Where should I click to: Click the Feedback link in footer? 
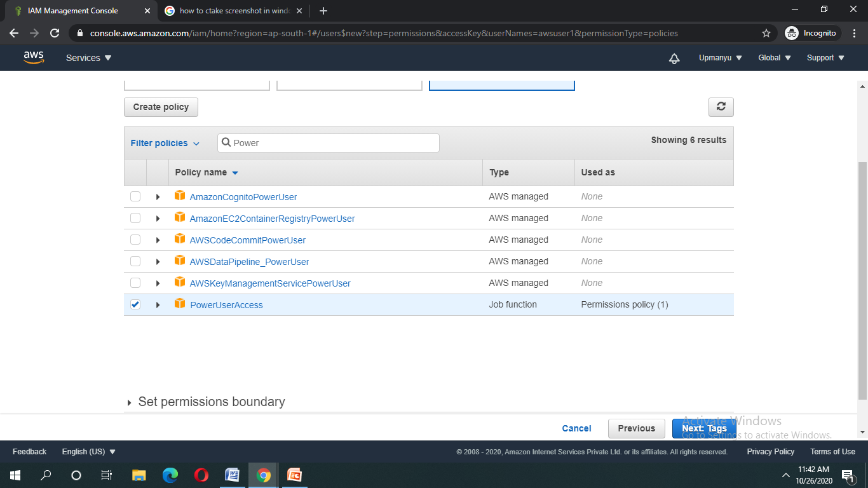(29, 452)
